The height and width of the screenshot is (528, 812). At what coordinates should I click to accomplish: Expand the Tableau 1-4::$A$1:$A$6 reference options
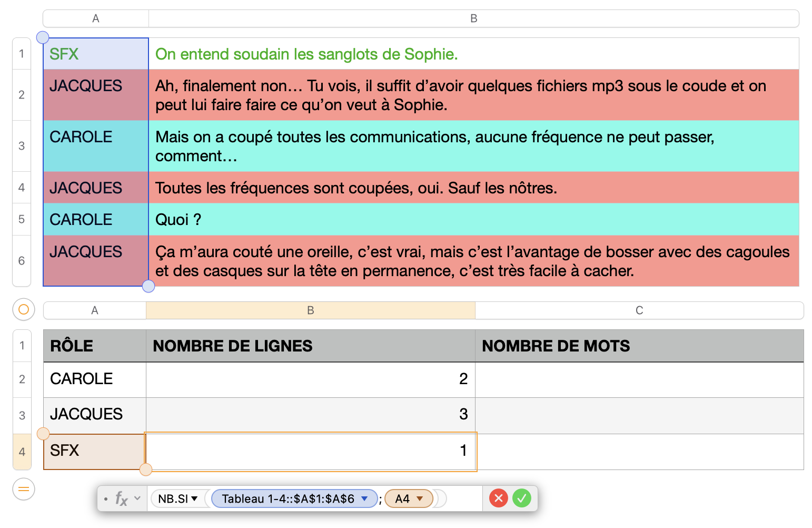pyautogui.click(x=364, y=498)
